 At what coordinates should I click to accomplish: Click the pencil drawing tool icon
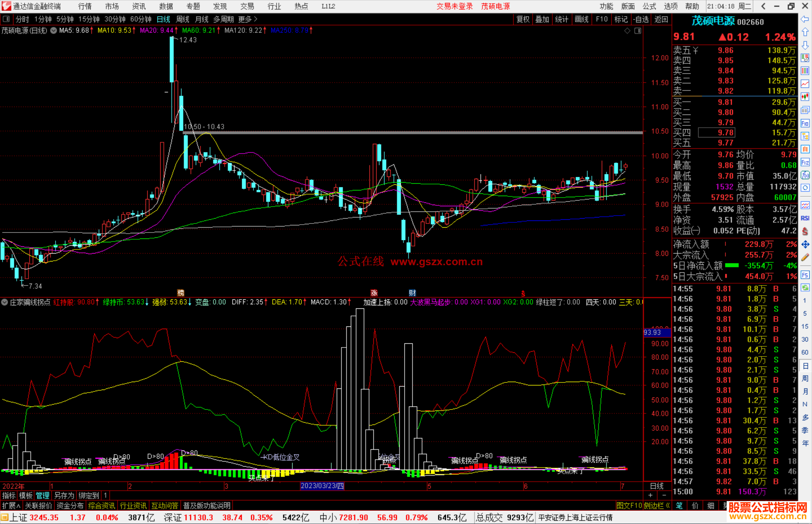coord(805,257)
